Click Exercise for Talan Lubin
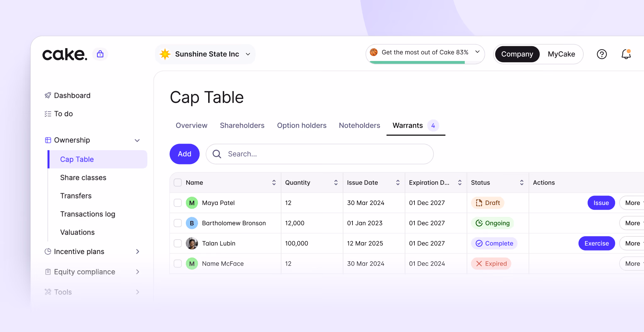The height and width of the screenshot is (332, 644). [x=597, y=243]
